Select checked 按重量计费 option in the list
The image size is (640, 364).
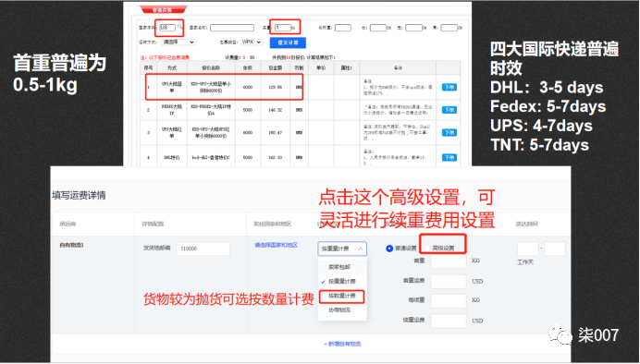(x=342, y=281)
